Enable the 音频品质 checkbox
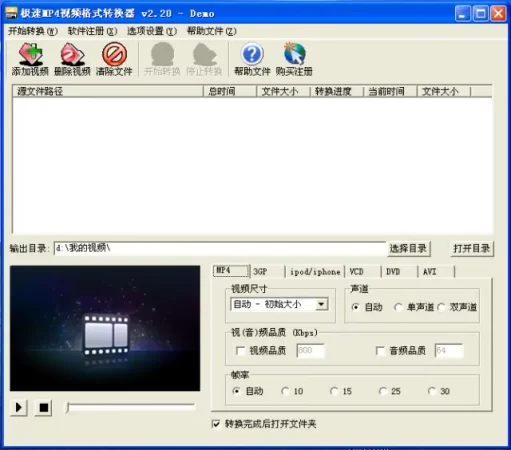This screenshot has width=511, height=450. click(x=380, y=351)
